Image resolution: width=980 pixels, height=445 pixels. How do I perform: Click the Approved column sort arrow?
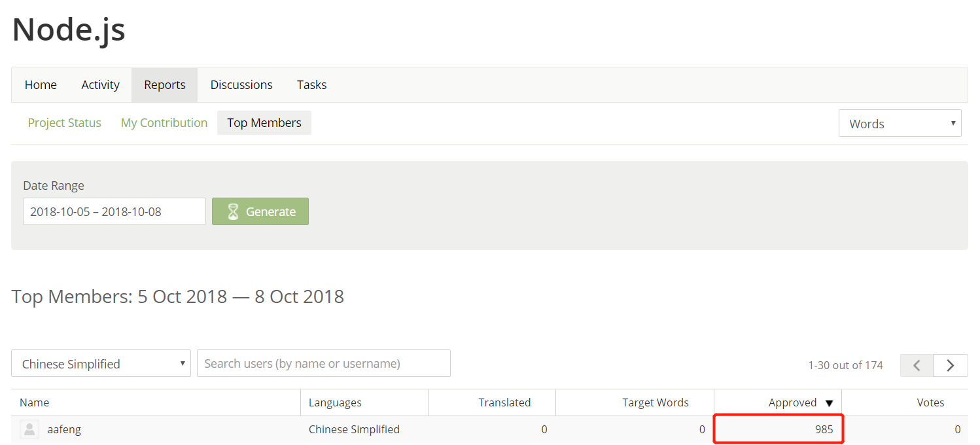coord(830,403)
